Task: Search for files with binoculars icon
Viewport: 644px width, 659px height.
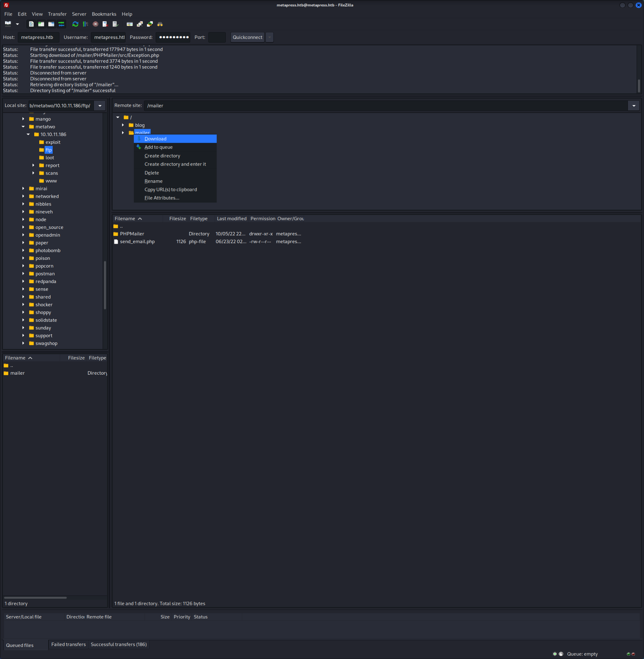Action: point(160,24)
